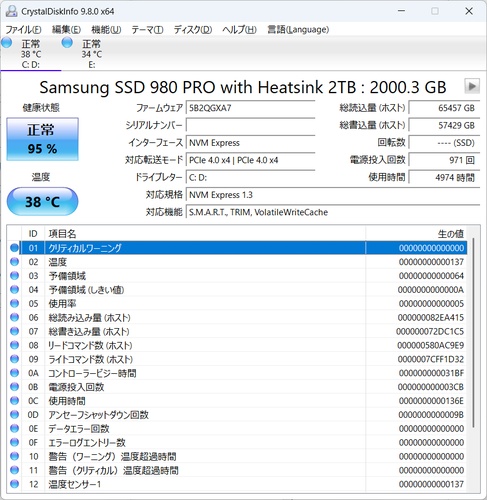Screen dimensions: 487x500
Task: Click the empty serial number field
Action: click(250, 125)
